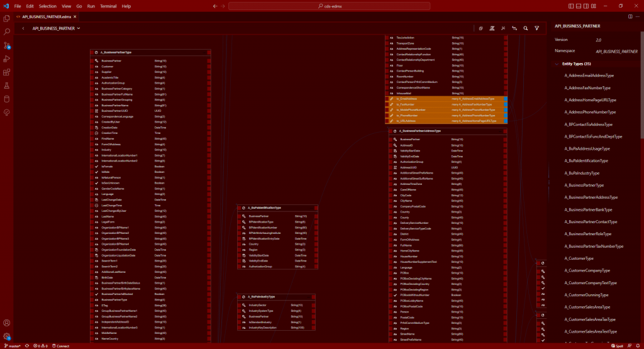Select A_AddressEmailAddressType in entity list
Image resolution: width=644 pixels, height=349 pixels.
tap(589, 75)
